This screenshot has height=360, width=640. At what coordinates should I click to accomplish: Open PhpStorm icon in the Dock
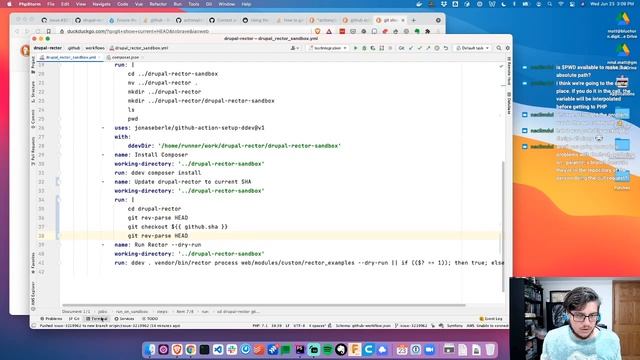pos(300,349)
